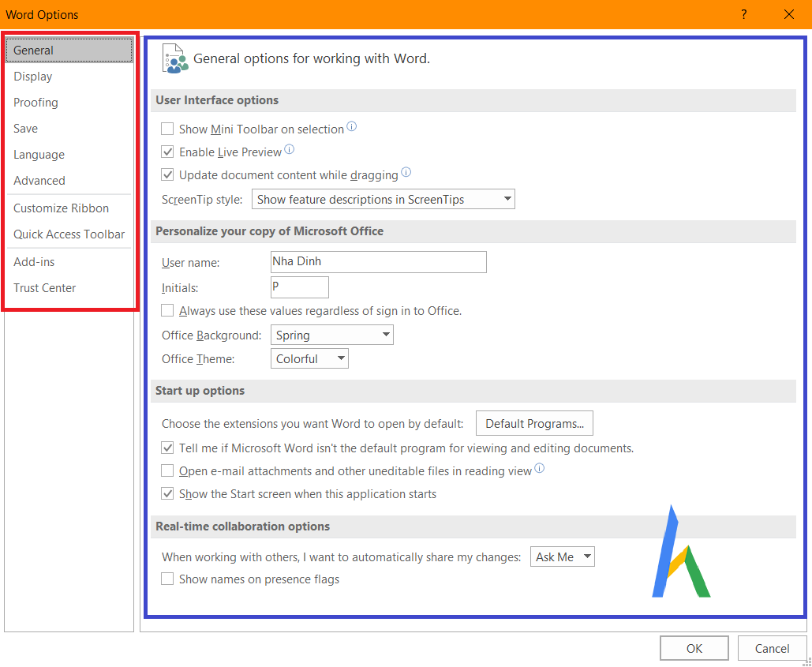812x667 pixels.
Task: Toggle Tell me if Word isn't the default program
Action: [x=167, y=448]
